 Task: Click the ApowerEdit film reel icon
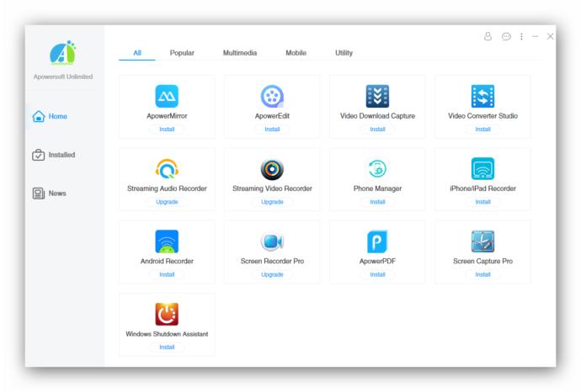tap(272, 96)
